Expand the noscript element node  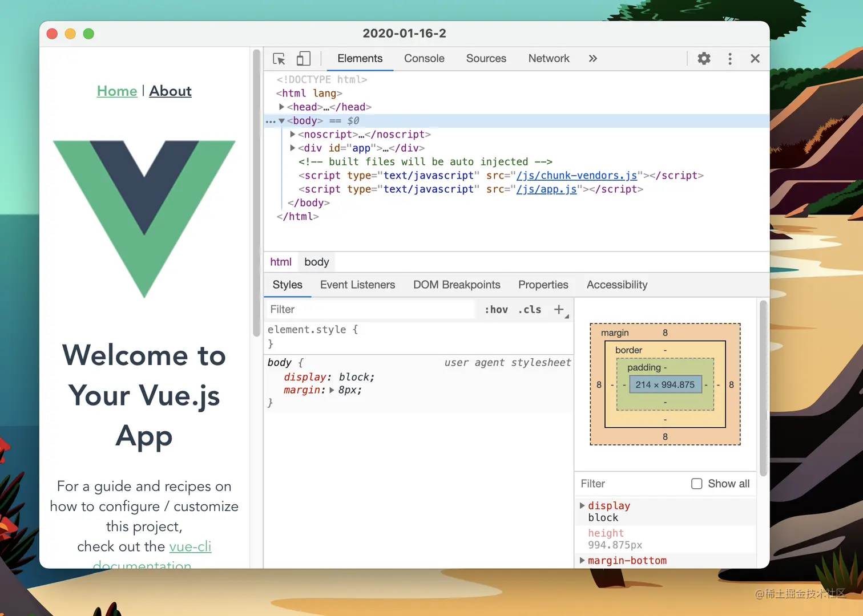[293, 134]
